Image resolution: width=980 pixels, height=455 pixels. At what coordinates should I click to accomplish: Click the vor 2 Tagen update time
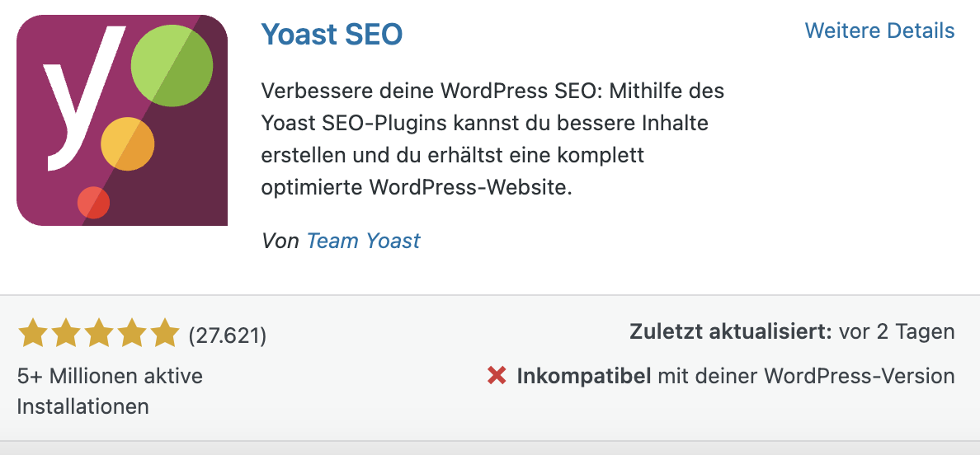click(x=897, y=331)
